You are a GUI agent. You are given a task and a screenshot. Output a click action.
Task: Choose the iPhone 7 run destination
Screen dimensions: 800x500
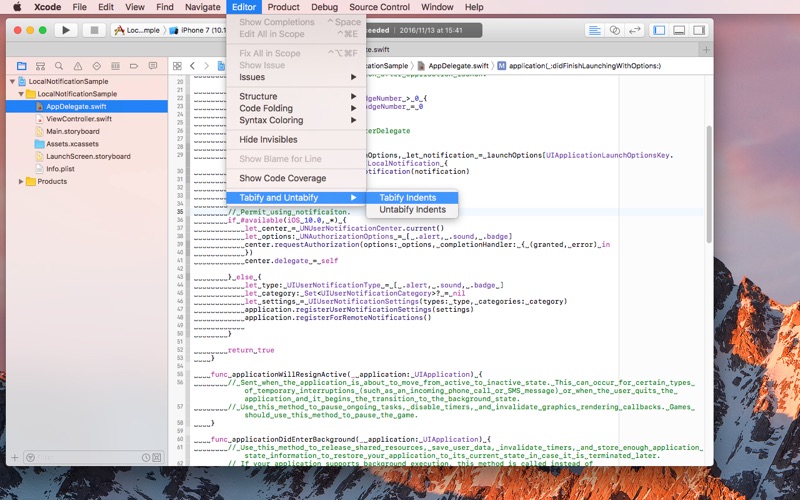[198, 30]
